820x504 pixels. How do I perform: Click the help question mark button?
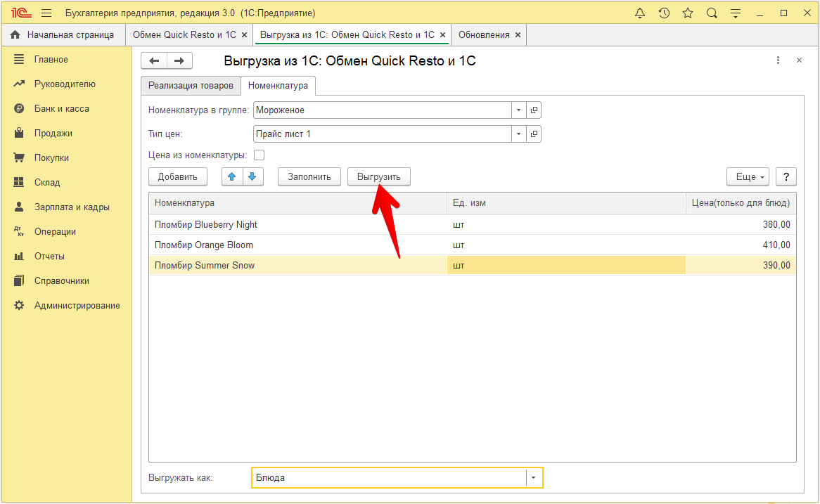click(786, 176)
